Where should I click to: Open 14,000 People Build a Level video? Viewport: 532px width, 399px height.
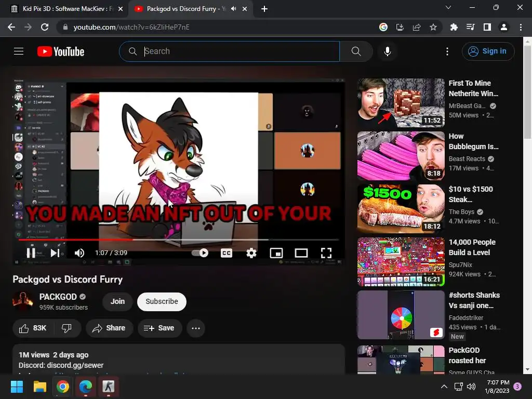coord(401,262)
